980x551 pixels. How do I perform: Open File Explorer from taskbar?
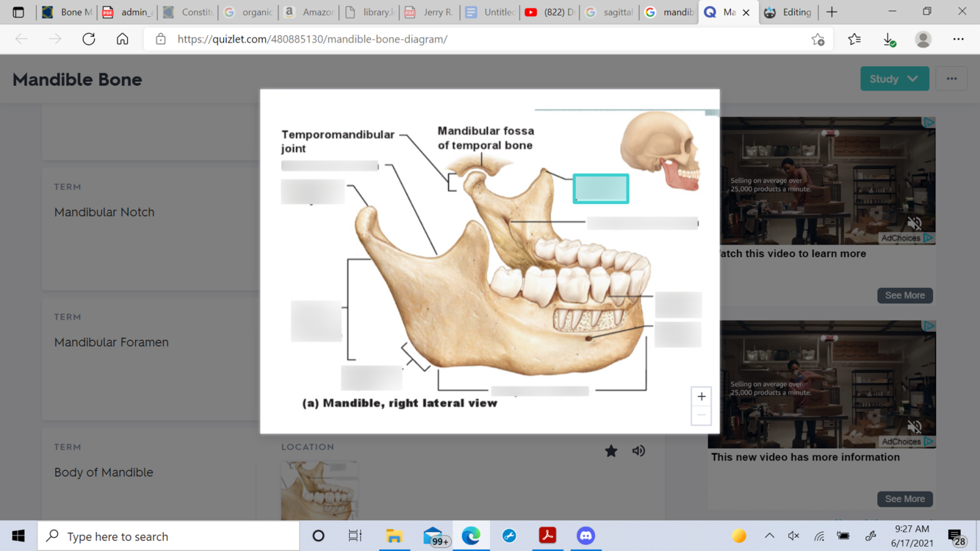click(394, 536)
